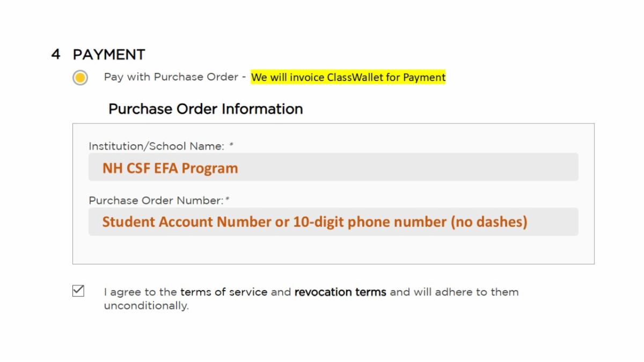Check the agree to terms checkbox
This screenshot has width=644, height=362.
coord(78,291)
